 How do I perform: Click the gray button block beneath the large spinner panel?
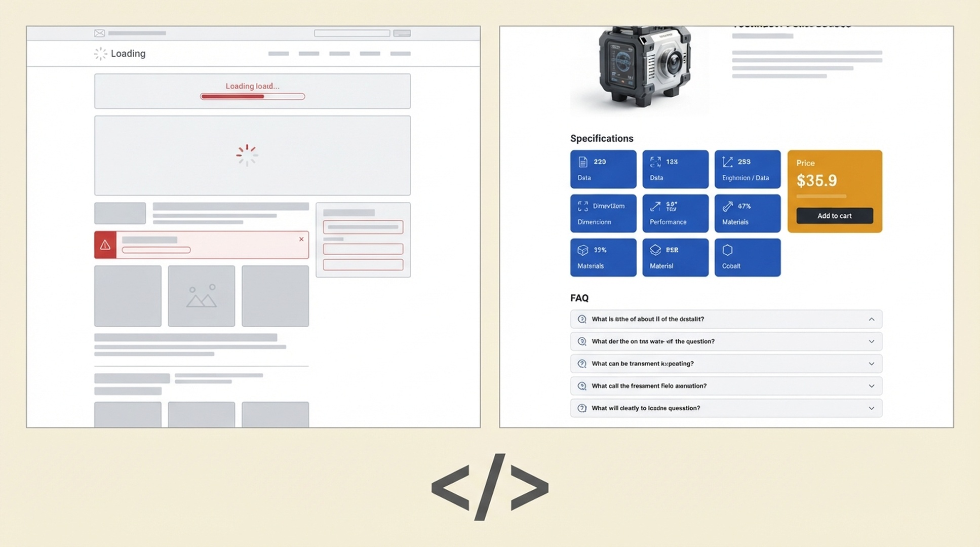point(120,213)
